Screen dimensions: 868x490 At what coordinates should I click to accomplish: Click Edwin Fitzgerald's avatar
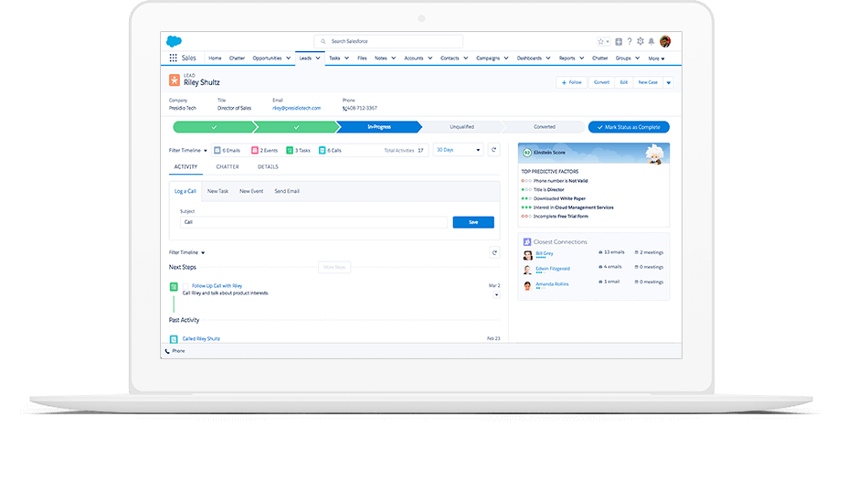527,270
